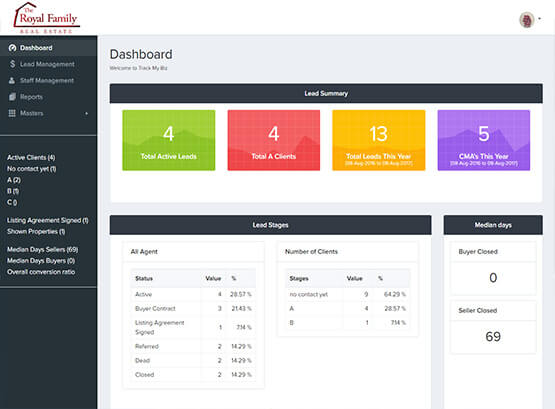Open Staff Management section
This screenshot has height=409, width=555.
(x=48, y=80)
